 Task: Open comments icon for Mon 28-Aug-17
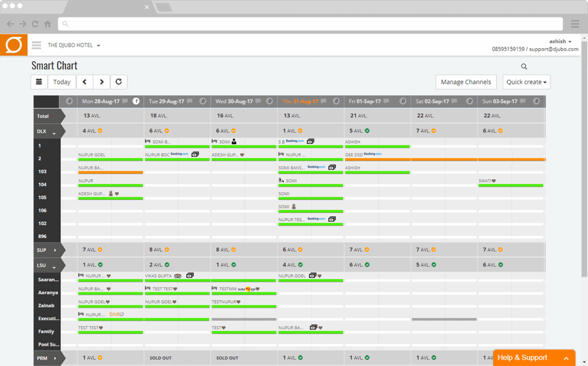(125, 102)
